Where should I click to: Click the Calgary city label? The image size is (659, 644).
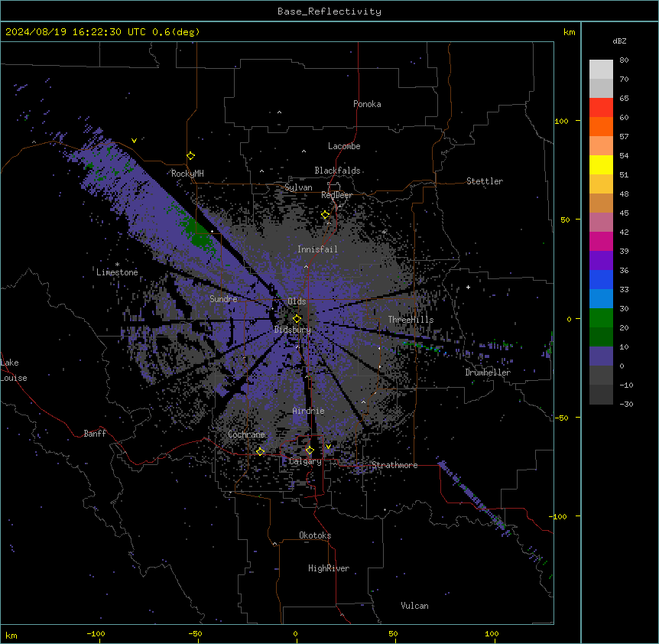point(306,461)
